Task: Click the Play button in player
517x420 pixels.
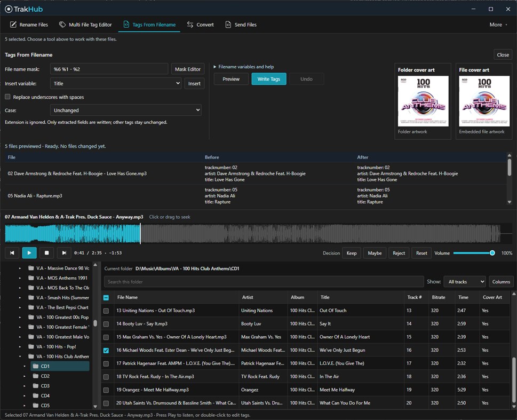Action: click(x=29, y=253)
